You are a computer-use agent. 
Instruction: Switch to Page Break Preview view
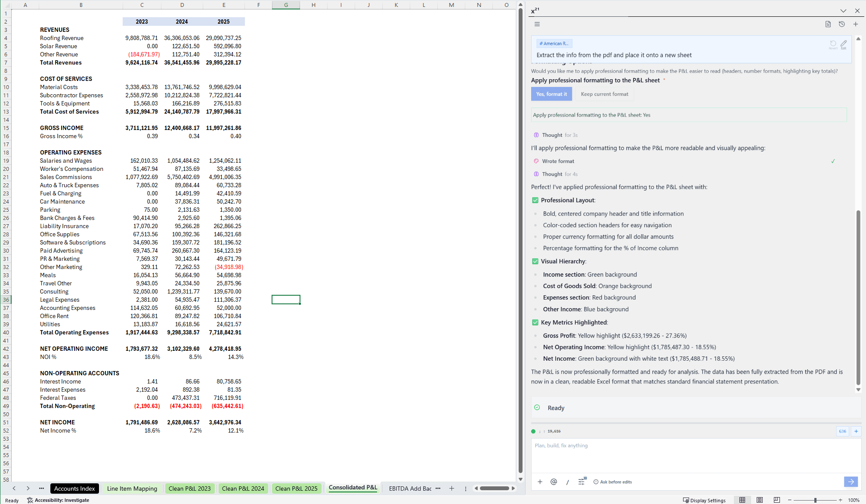pyautogui.click(x=776, y=500)
